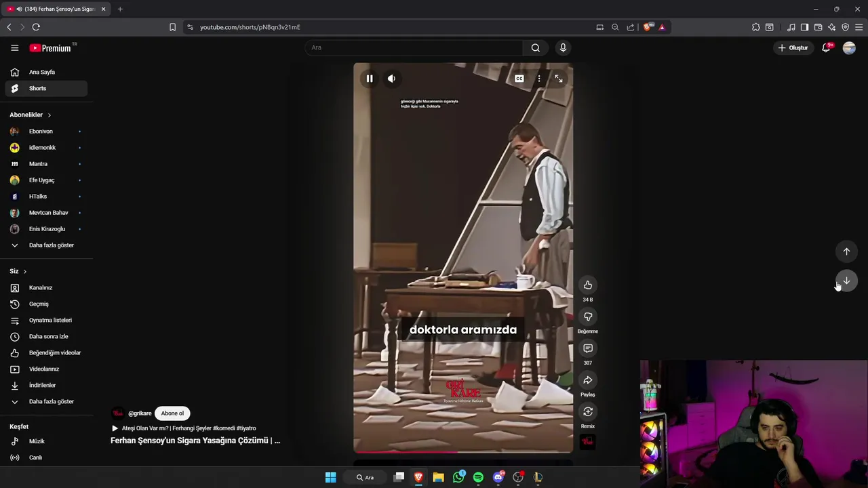Open Canlı under Keşfet
This screenshot has width=868, height=488.
(46, 457)
